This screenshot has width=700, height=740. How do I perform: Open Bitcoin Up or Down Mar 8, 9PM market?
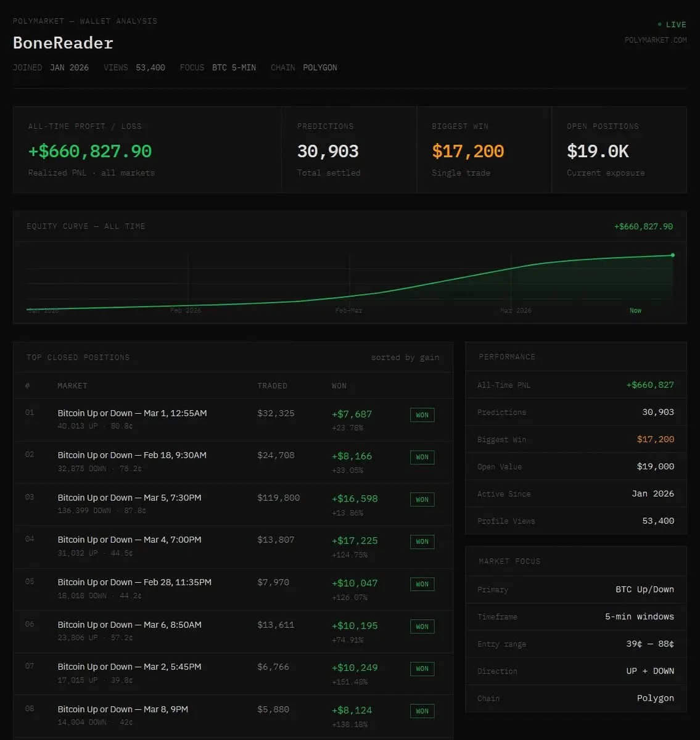point(123,709)
